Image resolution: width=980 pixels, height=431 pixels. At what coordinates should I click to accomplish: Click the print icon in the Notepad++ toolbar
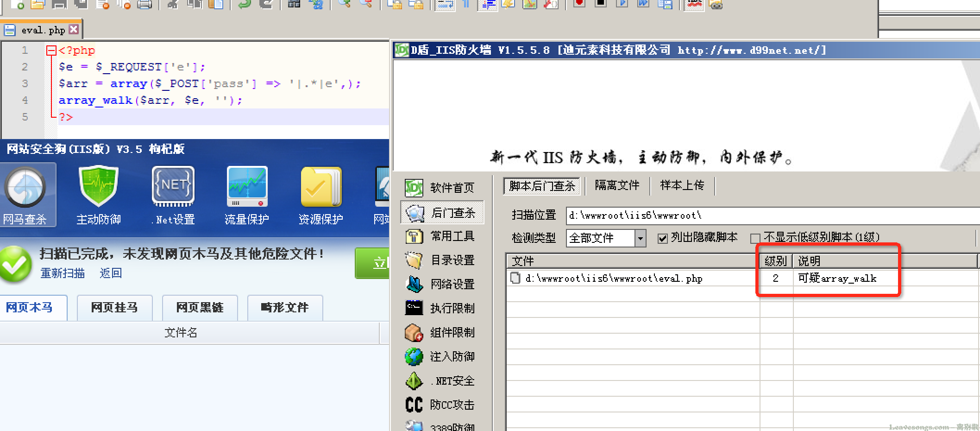pos(144,5)
